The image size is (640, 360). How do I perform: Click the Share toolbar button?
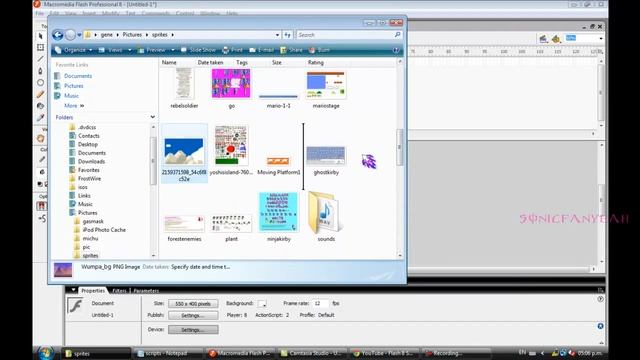coord(291,50)
